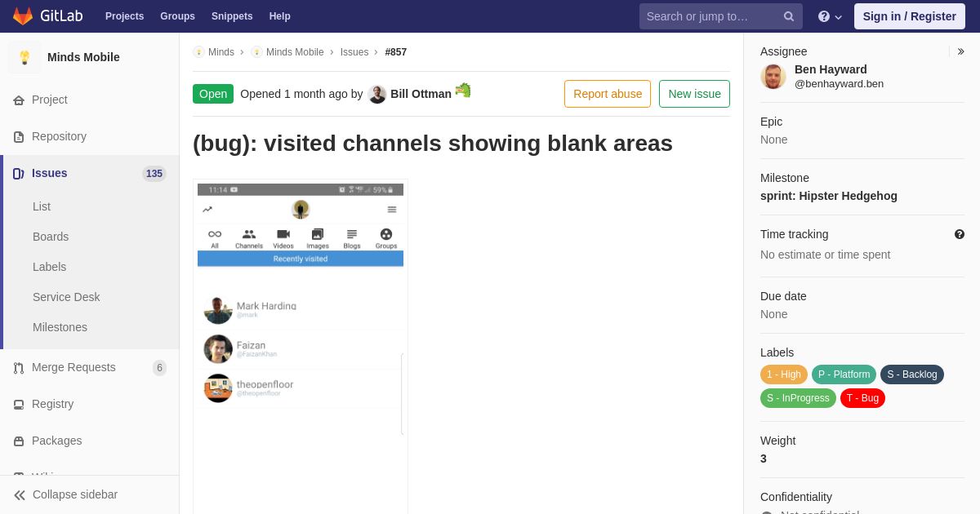Collapse the right sidebar with double arrow

coord(960,51)
